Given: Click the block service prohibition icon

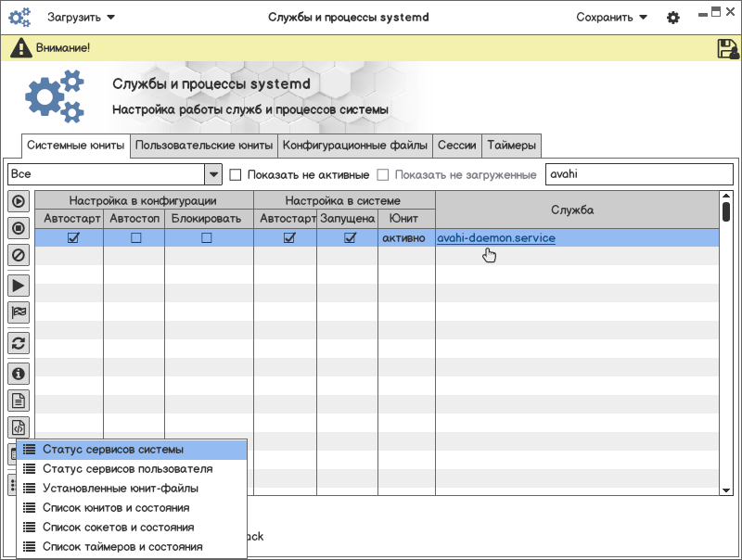Looking at the screenshot, I should (x=19, y=254).
